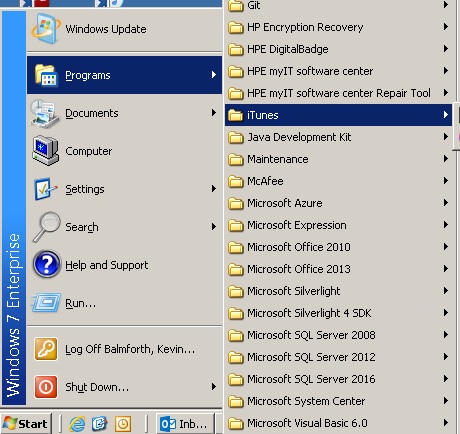Switch to the Outlook Inbox taskbar button
Screen dimensions: 460x434
point(185,424)
